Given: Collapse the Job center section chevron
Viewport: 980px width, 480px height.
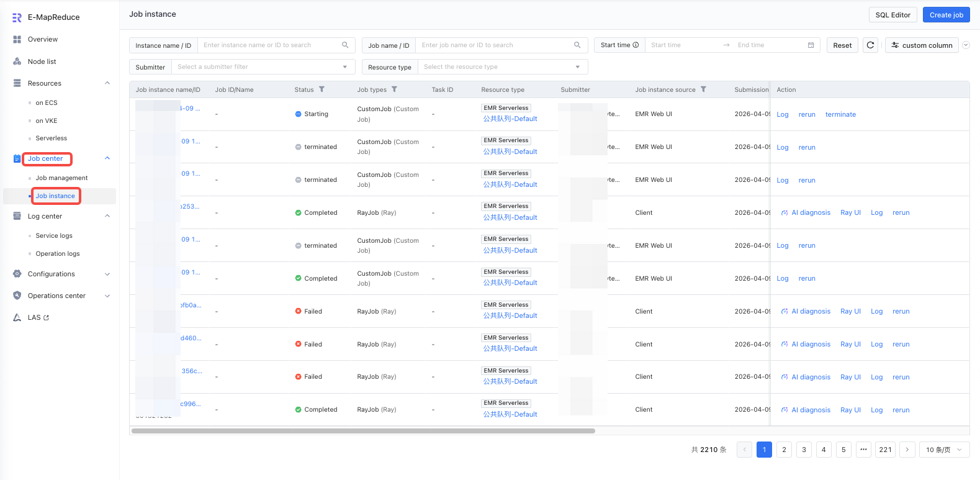Looking at the screenshot, I should coord(107,158).
